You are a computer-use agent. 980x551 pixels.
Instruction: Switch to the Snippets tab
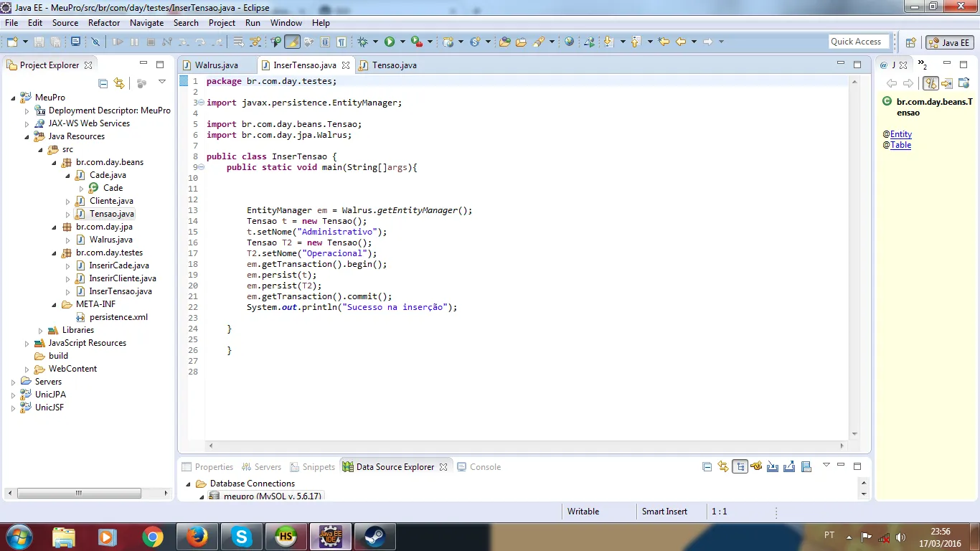point(312,467)
